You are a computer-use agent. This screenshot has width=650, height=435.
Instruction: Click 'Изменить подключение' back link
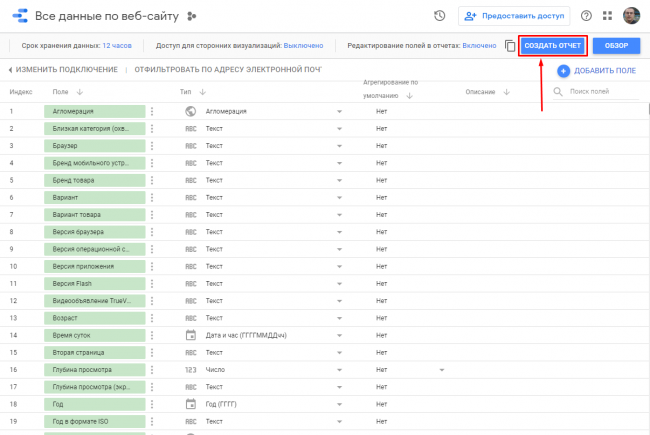coord(62,70)
